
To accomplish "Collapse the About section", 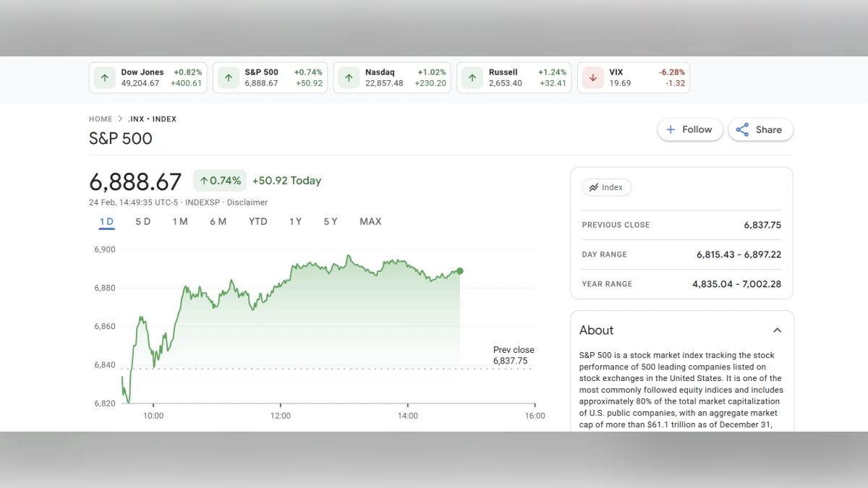I will pyautogui.click(x=777, y=330).
